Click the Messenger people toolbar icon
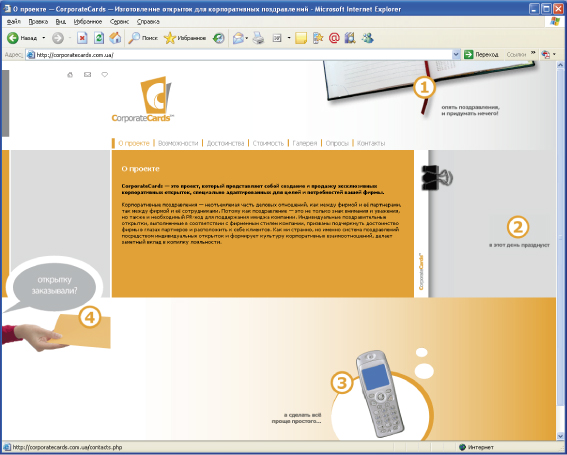Image resolution: width=567 pixels, height=455 pixels. 368,38
